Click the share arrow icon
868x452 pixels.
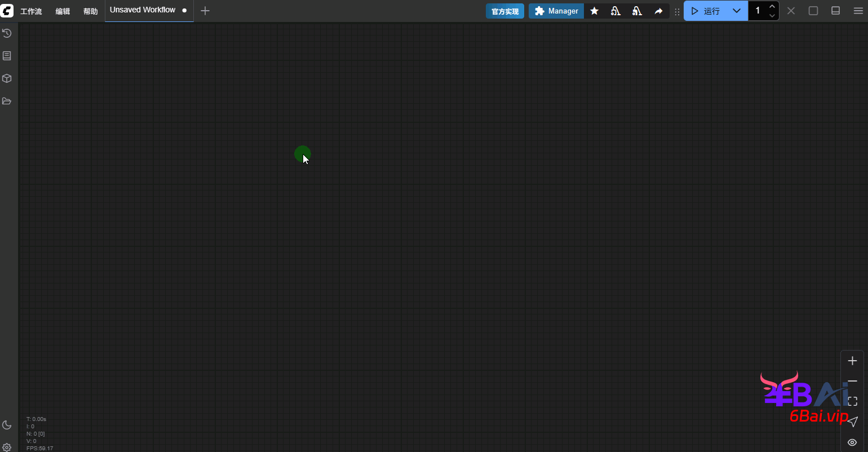click(658, 11)
